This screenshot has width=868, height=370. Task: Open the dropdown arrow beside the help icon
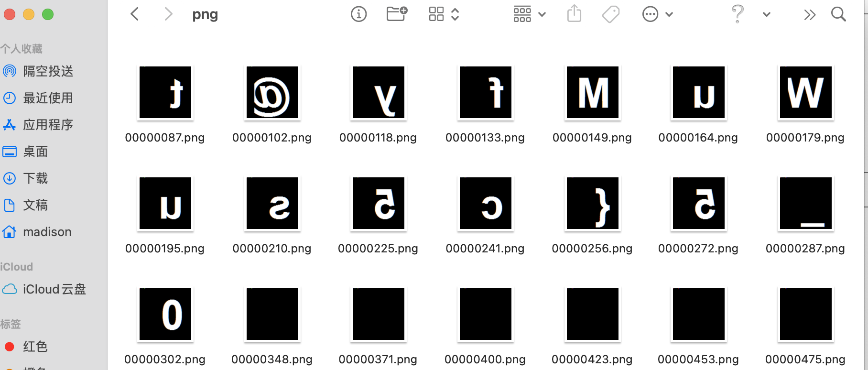(766, 14)
